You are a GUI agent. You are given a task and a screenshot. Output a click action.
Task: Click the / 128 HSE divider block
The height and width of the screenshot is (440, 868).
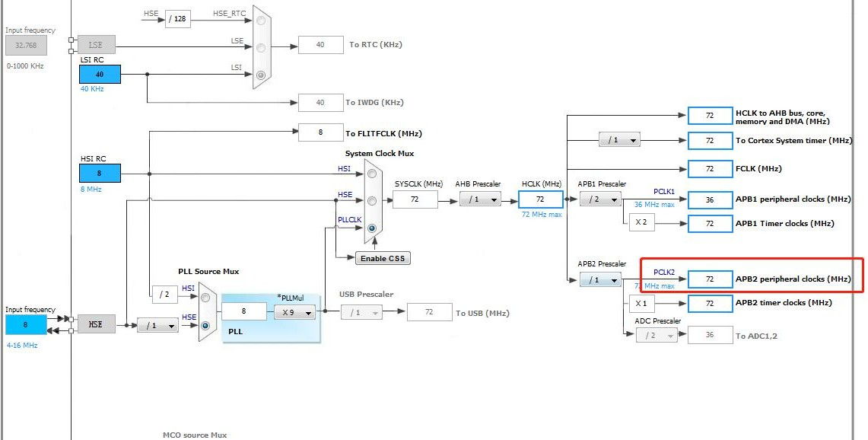point(178,19)
